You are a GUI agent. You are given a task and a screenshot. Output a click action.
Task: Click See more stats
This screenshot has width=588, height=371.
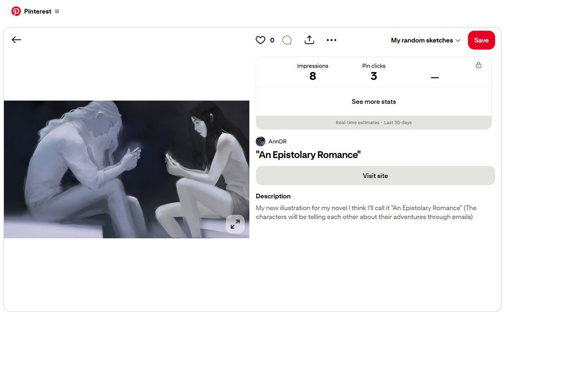coord(374,102)
